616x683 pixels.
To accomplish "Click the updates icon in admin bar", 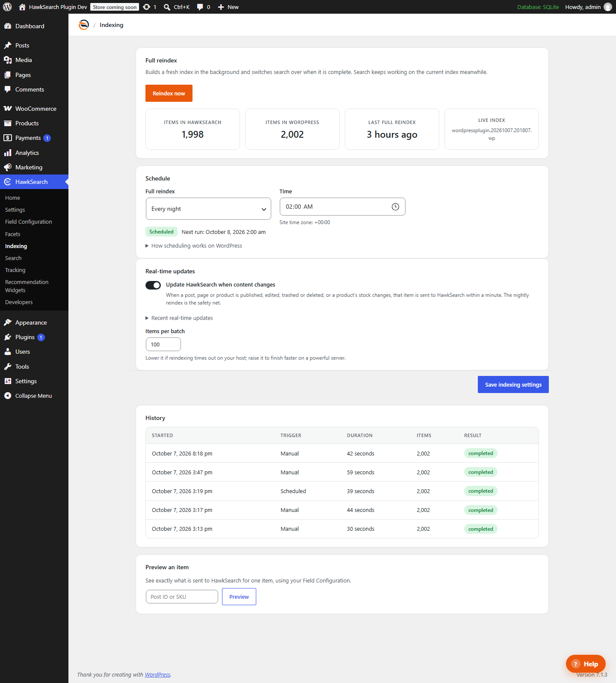I will pos(147,7).
